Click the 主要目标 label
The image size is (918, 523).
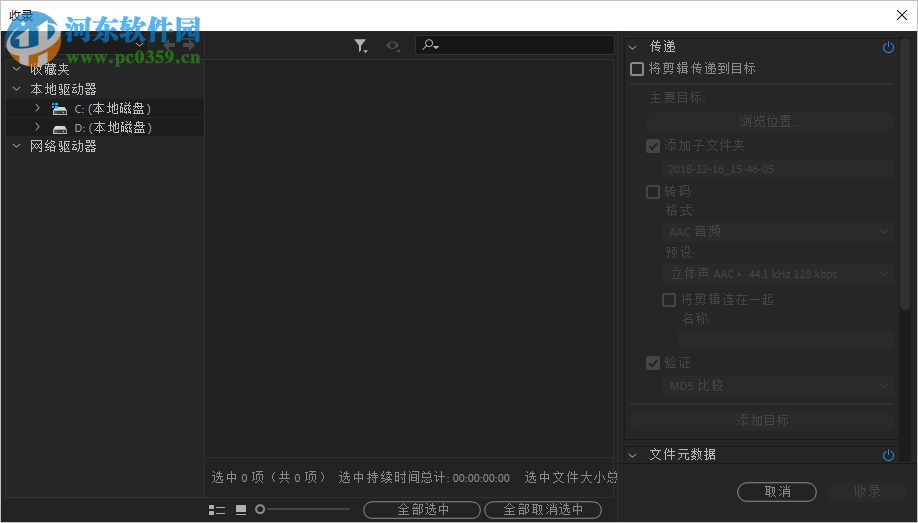(x=677, y=98)
